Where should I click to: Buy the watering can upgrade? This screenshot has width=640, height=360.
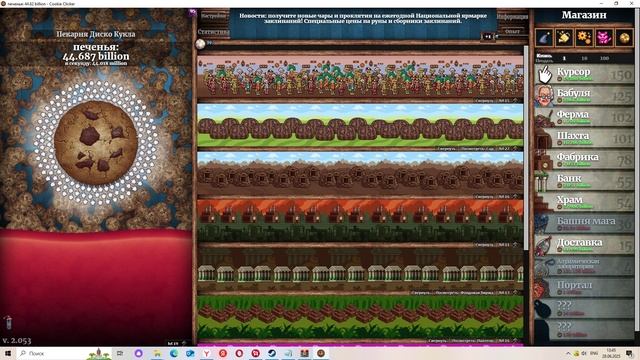tap(564, 38)
